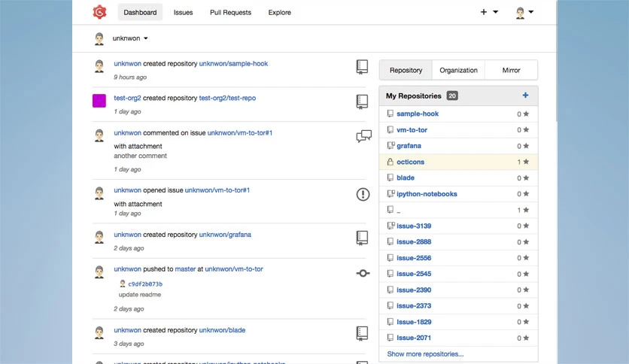Switch to the Mirror tab
The width and height of the screenshot is (629, 364).
click(x=511, y=70)
